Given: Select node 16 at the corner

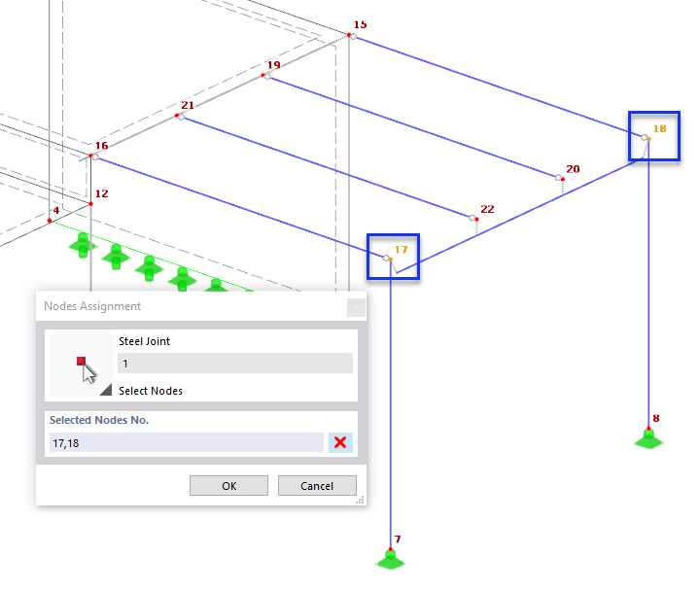Looking at the screenshot, I should [x=90, y=156].
